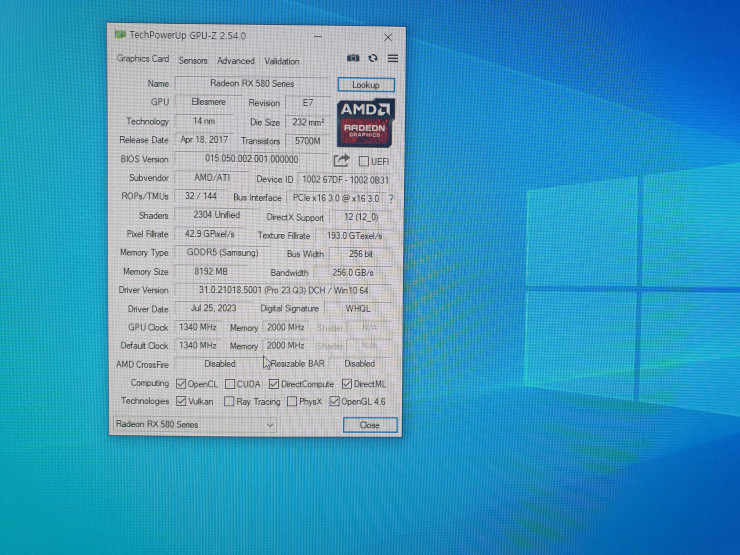Click the ROPs/TMUs value 32 / 144
The image size is (740, 555).
coord(201,196)
